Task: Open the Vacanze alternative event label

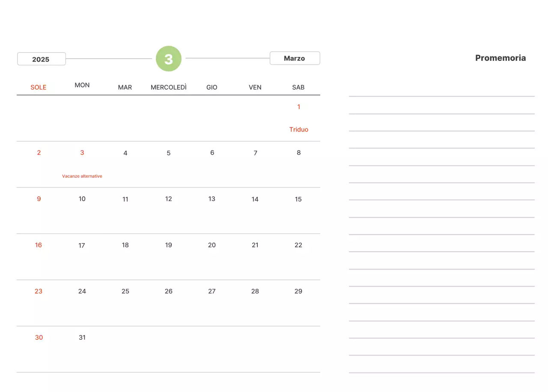Action: [82, 176]
